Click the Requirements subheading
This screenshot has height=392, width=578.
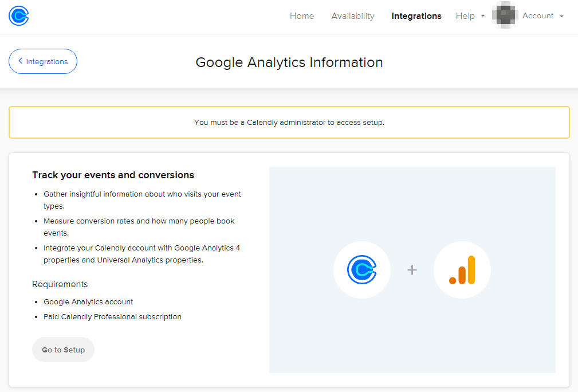pyautogui.click(x=60, y=284)
